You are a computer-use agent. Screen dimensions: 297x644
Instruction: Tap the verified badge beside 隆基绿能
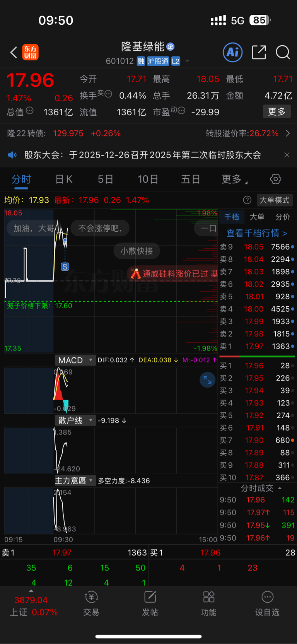point(170,47)
